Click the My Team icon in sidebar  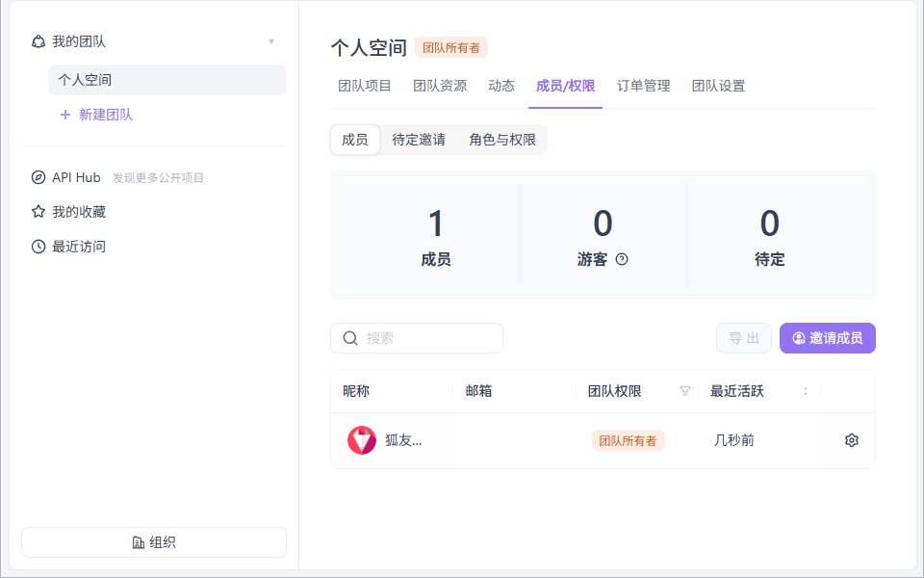click(38, 41)
